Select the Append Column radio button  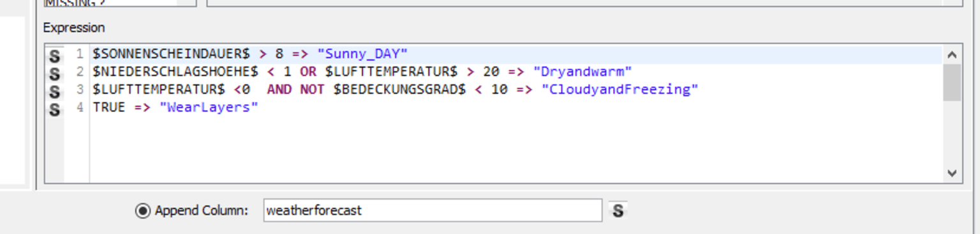click(142, 210)
